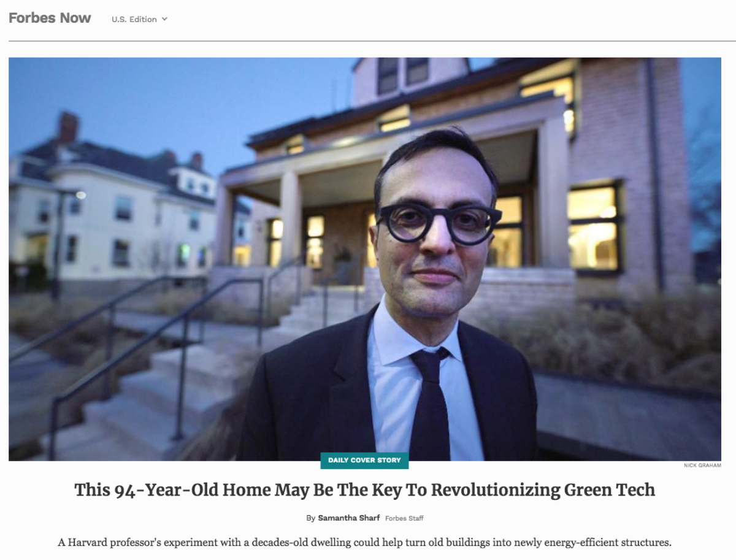Click the Forbes Staff label

pos(404,518)
